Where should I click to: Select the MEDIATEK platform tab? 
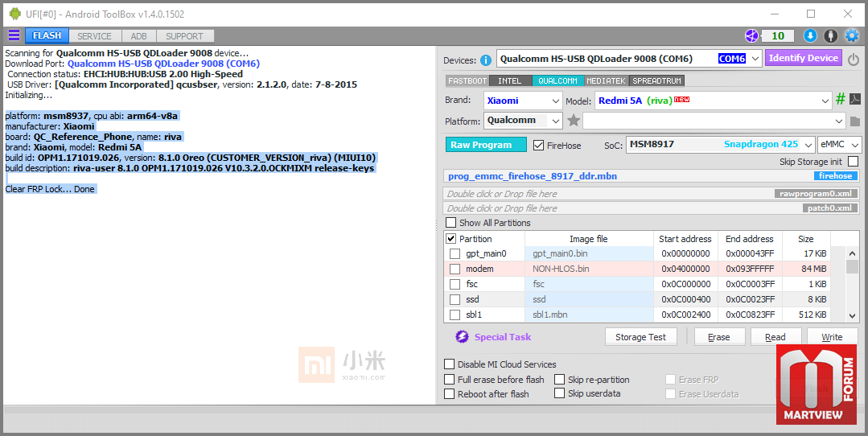tap(607, 80)
